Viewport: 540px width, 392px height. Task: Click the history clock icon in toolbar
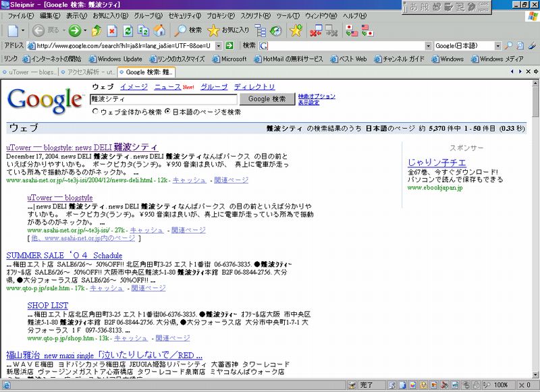(275, 31)
